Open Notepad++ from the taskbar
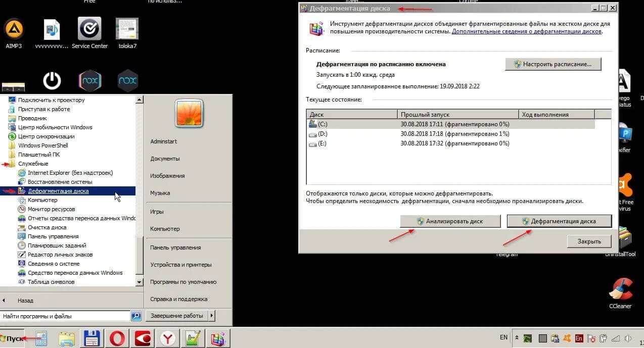The width and height of the screenshot is (644, 348). (193, 338)
